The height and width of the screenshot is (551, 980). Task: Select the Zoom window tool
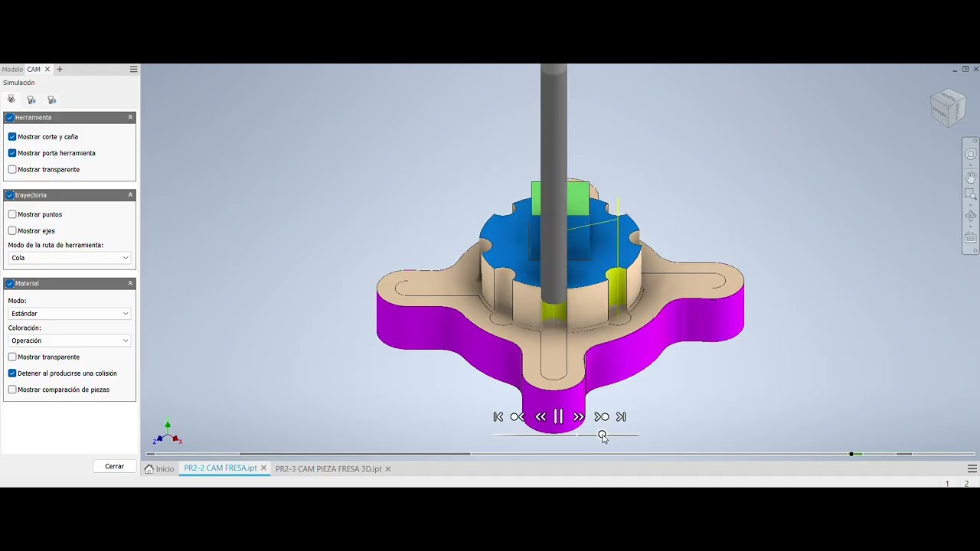point(970,194)
